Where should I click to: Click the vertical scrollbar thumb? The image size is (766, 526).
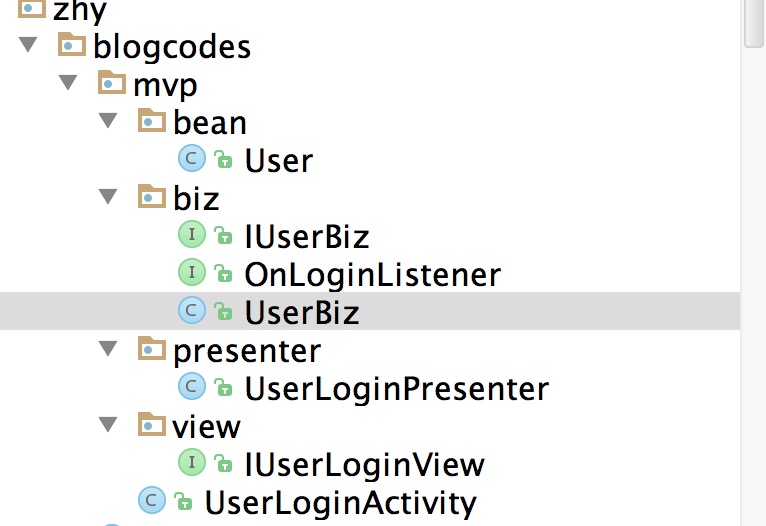755,23
